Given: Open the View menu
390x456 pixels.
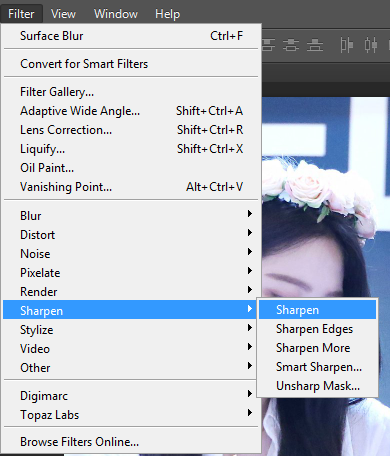Looking at the screenshot, I should [x=63, y=14].
